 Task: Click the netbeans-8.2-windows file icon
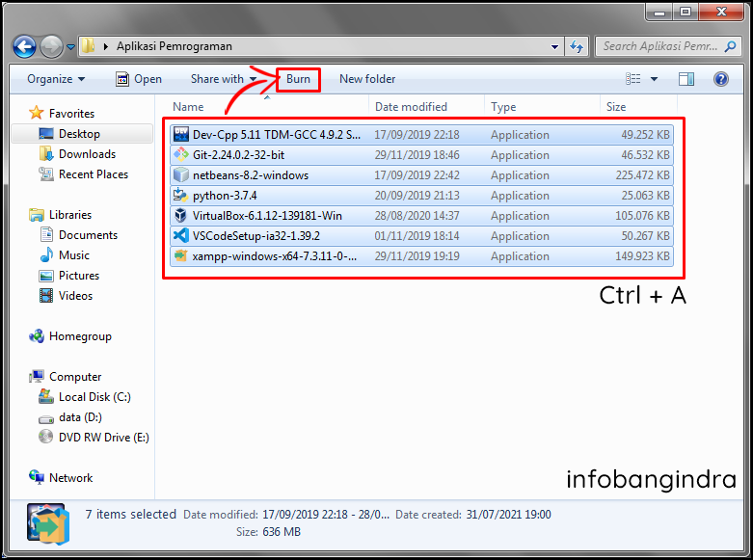[181, 174]
